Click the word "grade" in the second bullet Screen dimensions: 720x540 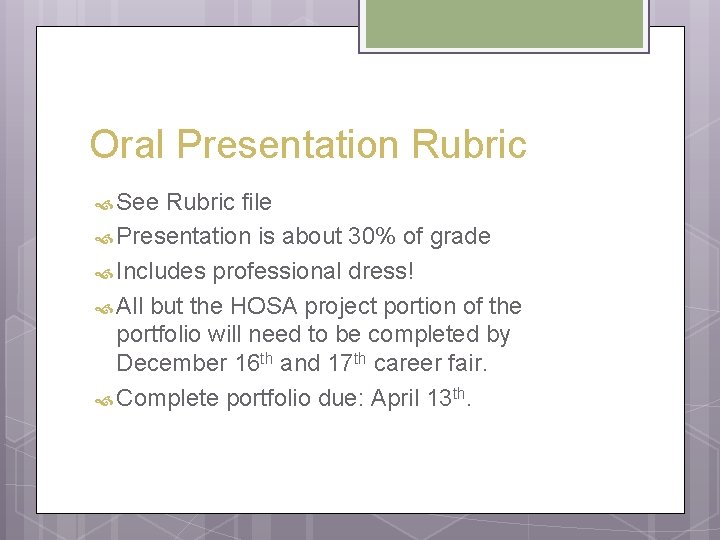pos(461,236)
